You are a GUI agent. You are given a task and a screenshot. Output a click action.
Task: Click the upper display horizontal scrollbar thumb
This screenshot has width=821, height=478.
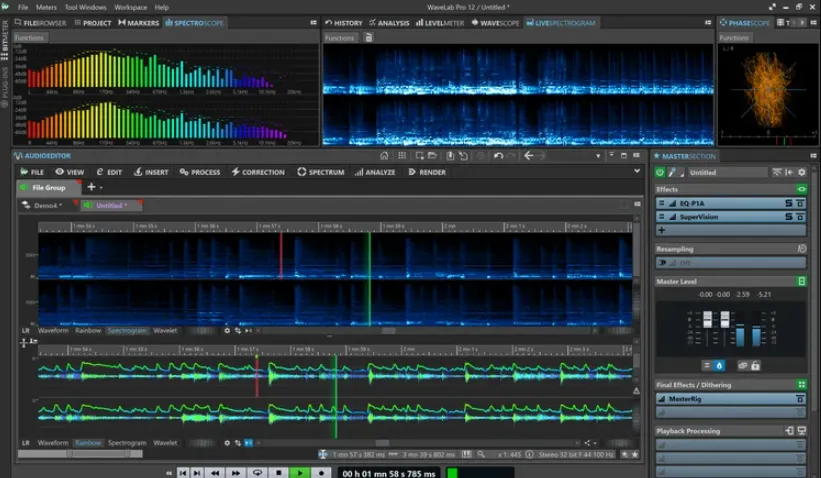[389, 331]
